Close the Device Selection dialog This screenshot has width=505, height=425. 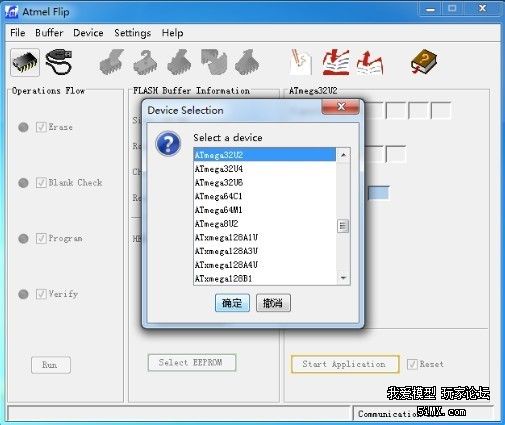(x=341, y=107)
